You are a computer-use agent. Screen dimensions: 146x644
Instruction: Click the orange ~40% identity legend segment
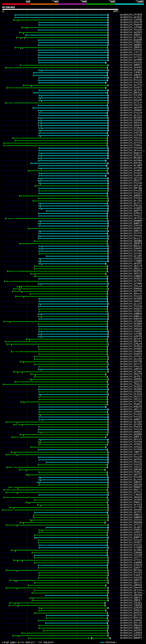pyautogui.click(x=45, y=4)
